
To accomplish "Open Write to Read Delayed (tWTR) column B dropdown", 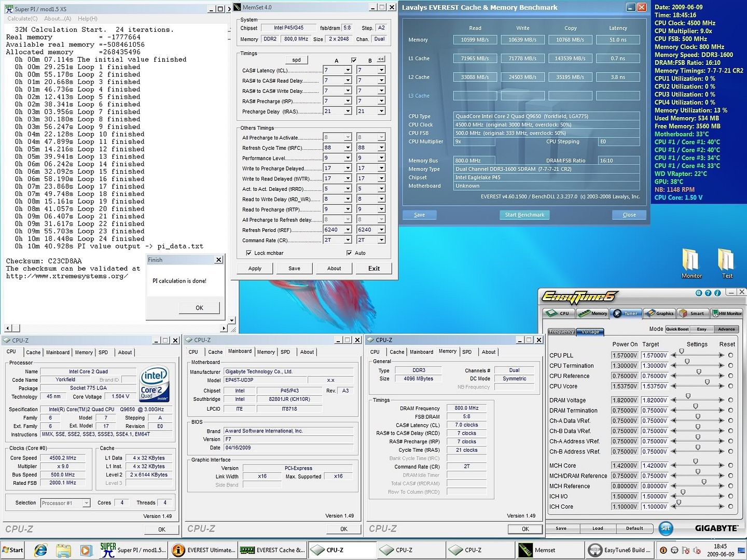I will tap(381, 178).
